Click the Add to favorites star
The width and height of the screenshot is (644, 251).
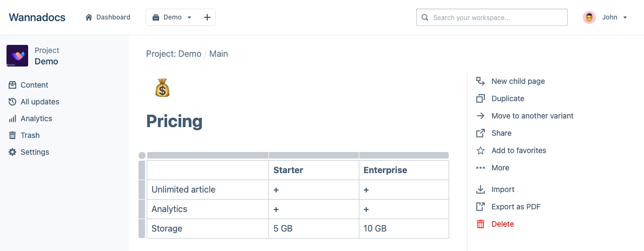coord(480,150)
